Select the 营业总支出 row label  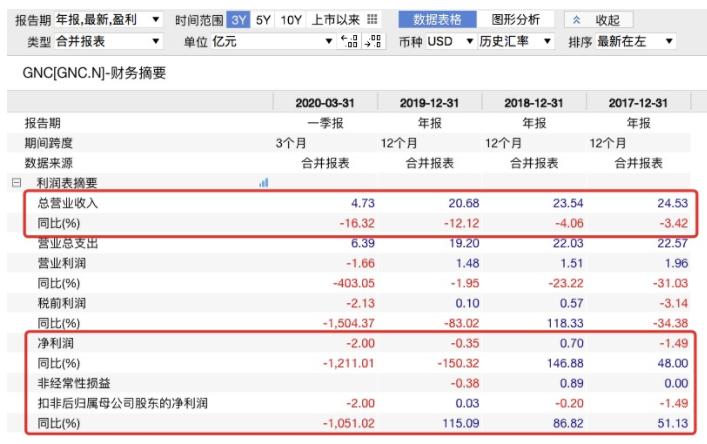tap(68, 243)
